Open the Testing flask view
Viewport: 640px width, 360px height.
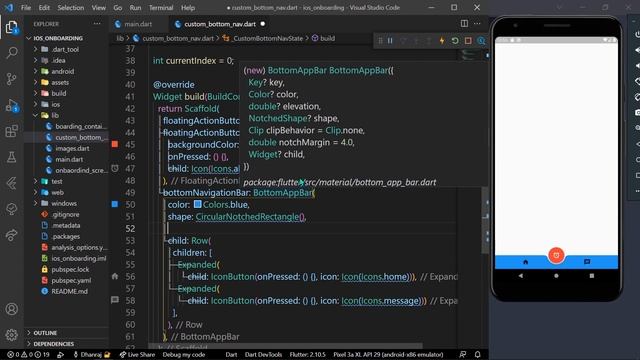point(11,157)
